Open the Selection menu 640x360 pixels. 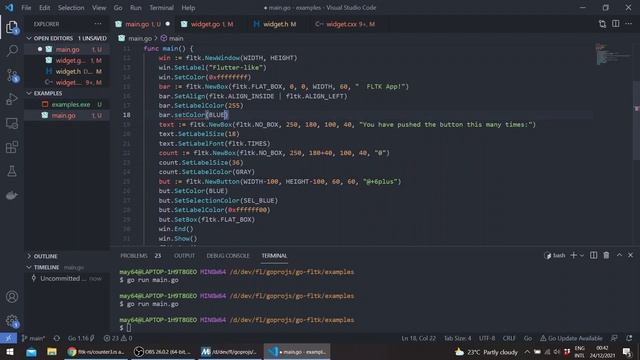[71, 8]
